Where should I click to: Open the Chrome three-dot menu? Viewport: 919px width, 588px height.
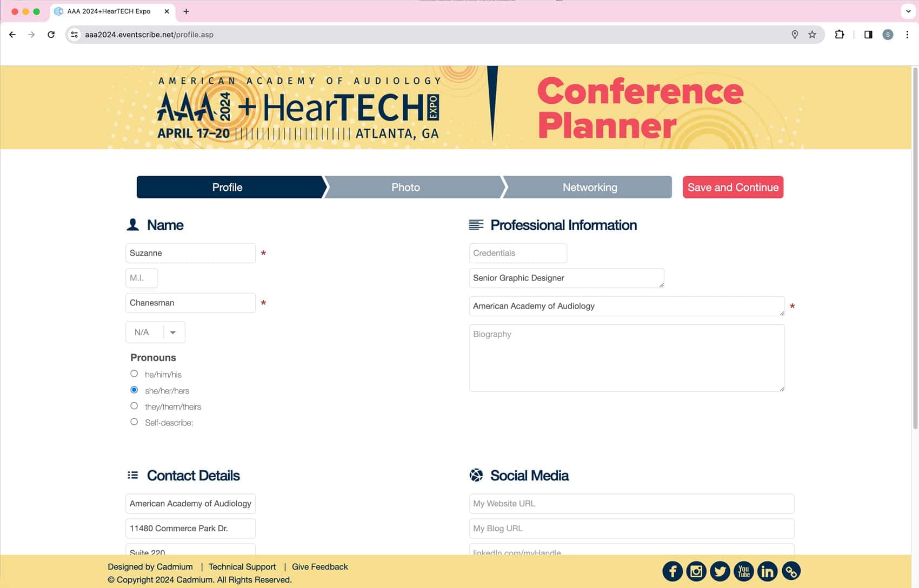[x=907, y=35]
